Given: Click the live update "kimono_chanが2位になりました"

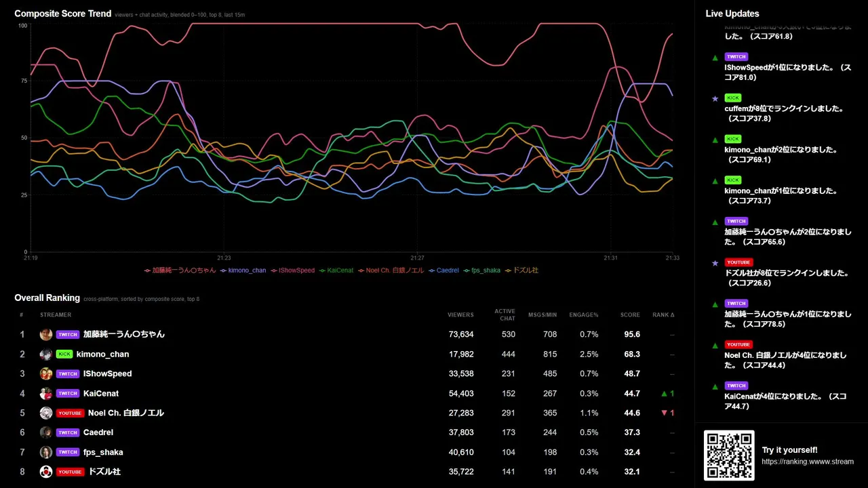Looking at the screenshot, I should [x=782, y=155].
